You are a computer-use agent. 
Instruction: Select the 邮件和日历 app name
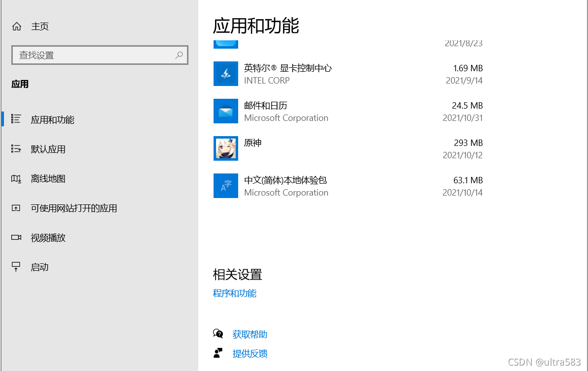click(266, 106)
